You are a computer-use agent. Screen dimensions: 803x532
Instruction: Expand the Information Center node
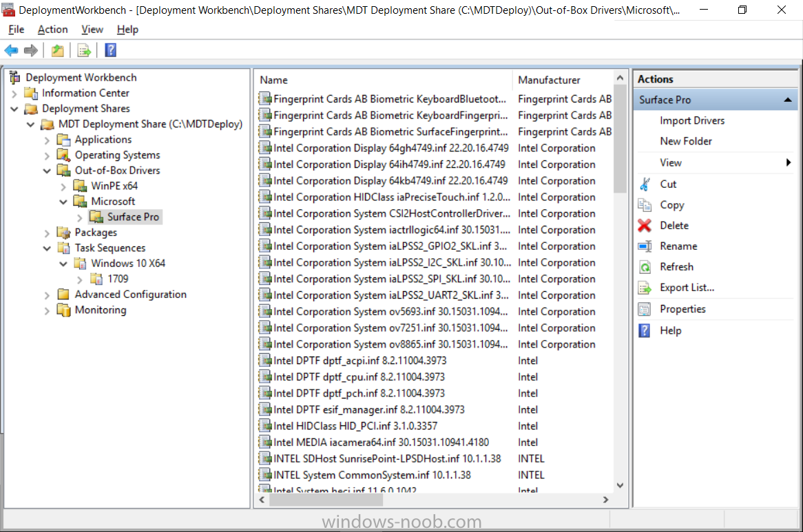click(14, 94)
